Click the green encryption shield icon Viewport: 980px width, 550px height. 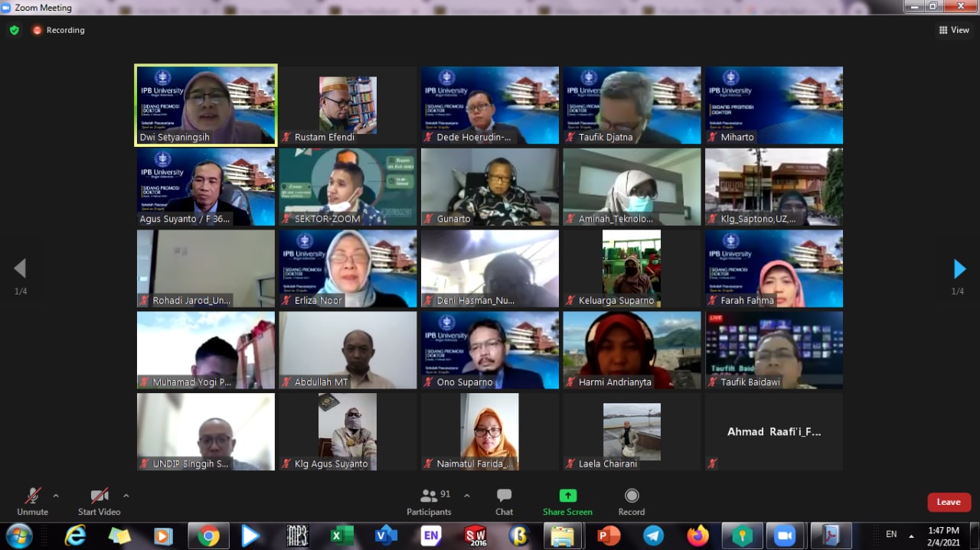click(x=14, y=30)
